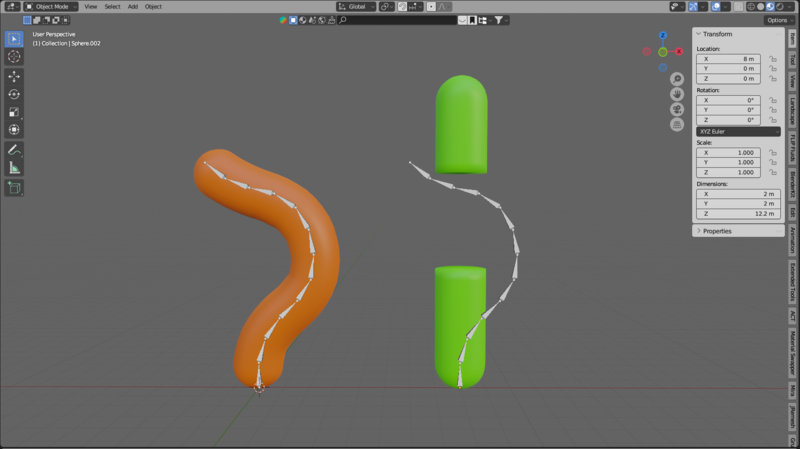Toggle camera view with the camera icon
Image resolution: width=800 pixels, height=449 pixels.
coord(677,109)
